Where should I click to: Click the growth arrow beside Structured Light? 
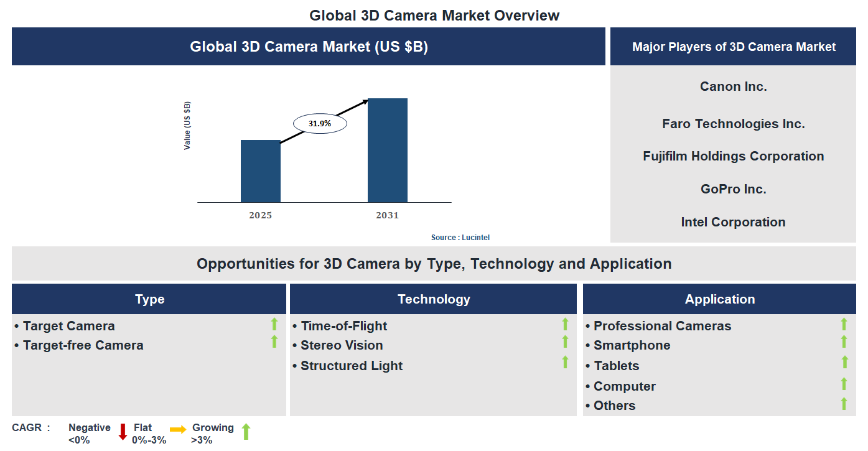564,361
